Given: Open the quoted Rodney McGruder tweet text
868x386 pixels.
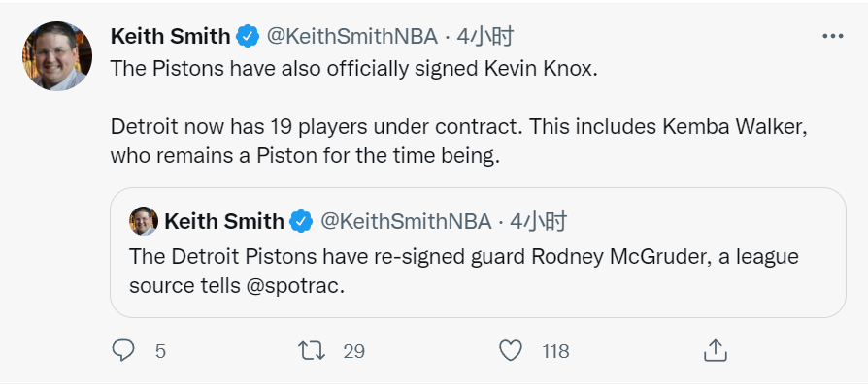Looking at the screenshot, I should (x=464, y=272).
